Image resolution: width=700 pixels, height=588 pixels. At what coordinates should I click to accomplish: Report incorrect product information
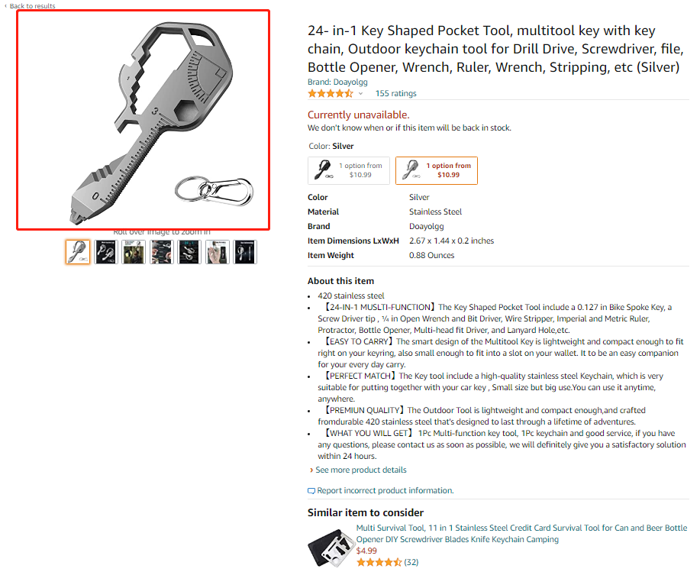tap(385, 491)
